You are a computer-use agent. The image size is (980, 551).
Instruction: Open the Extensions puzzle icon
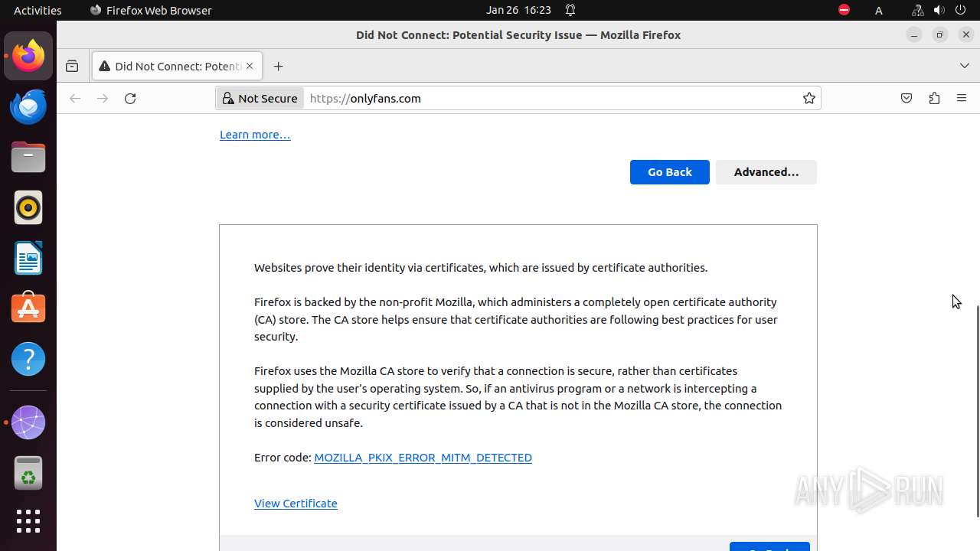click(x=934, y=99)
